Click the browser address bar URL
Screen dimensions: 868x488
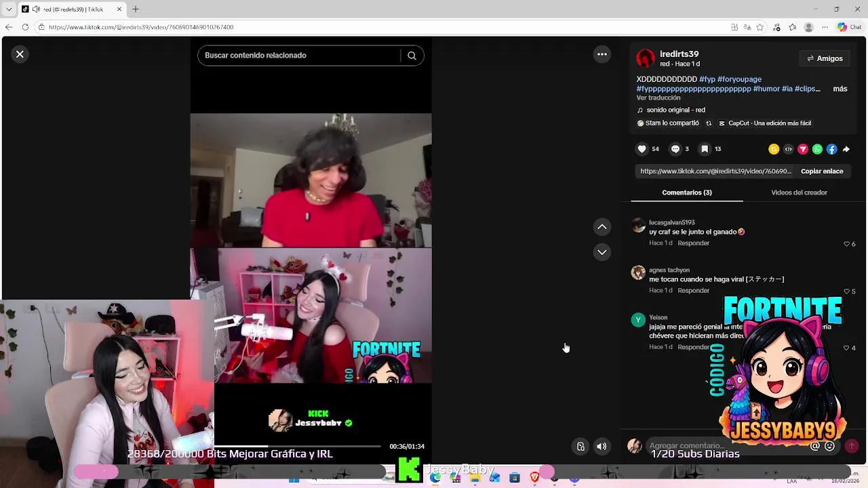click(141, 27)
